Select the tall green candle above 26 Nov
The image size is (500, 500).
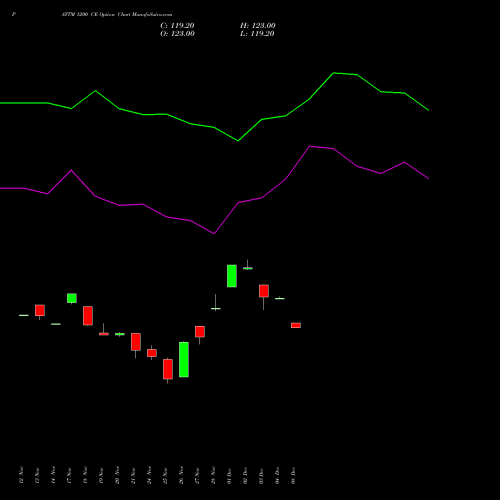[x=184, y=359]
